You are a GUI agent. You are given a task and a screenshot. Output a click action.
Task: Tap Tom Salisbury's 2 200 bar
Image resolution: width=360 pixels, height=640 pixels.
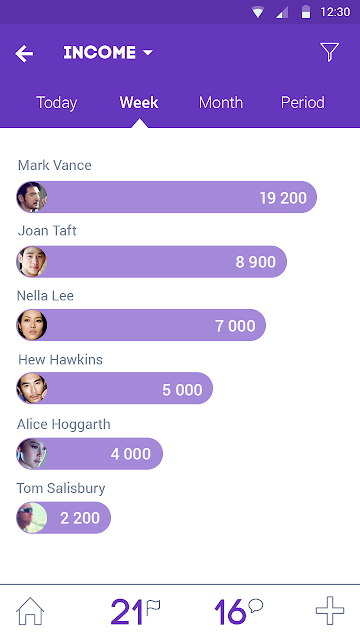pos(63,518)
